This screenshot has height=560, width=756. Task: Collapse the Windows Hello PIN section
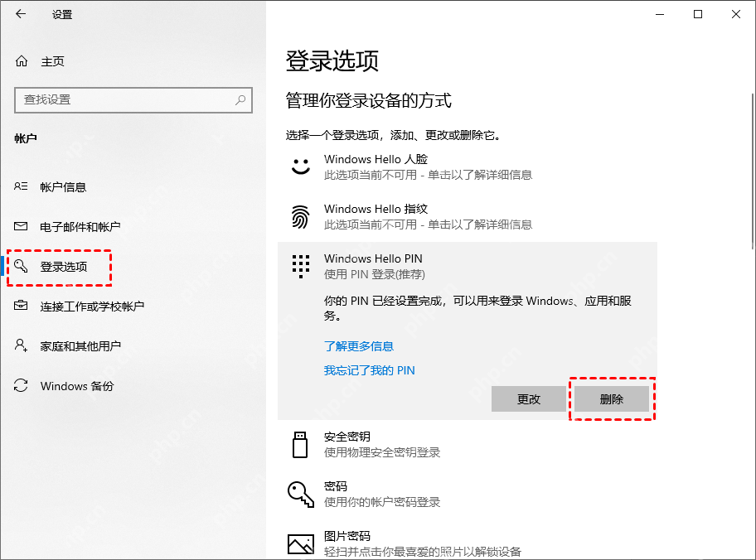point(468,267)
